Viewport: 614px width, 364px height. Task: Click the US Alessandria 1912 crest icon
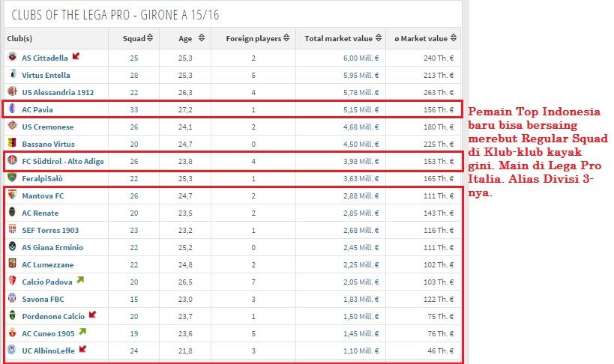click(13, 91)
